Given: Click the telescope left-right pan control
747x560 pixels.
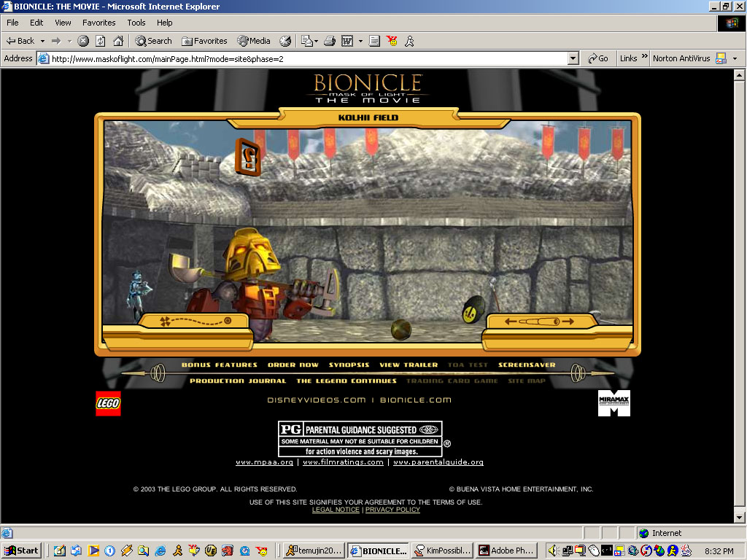Looking at the screenshot, I should tap(541, 322).
